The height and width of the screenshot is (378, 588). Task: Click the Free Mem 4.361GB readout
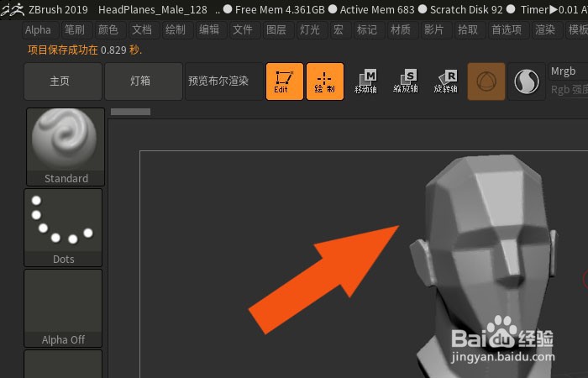click(280, 10)
